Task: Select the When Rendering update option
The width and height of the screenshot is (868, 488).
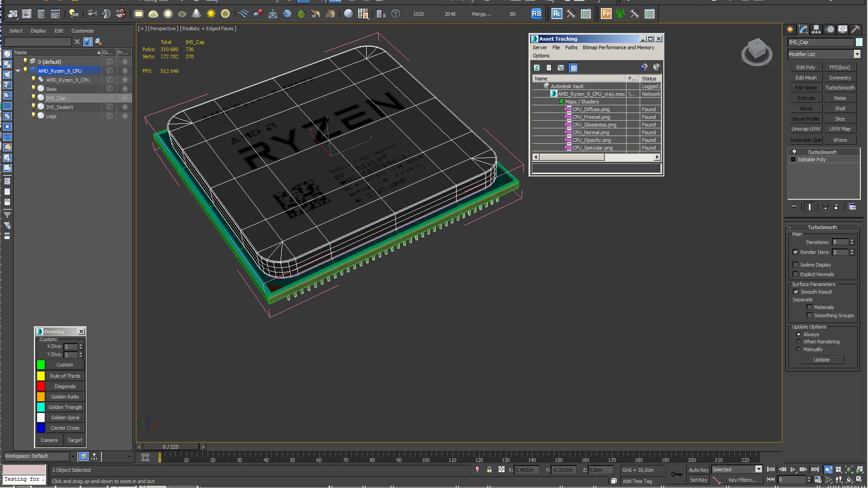Action: pos(798,342)
